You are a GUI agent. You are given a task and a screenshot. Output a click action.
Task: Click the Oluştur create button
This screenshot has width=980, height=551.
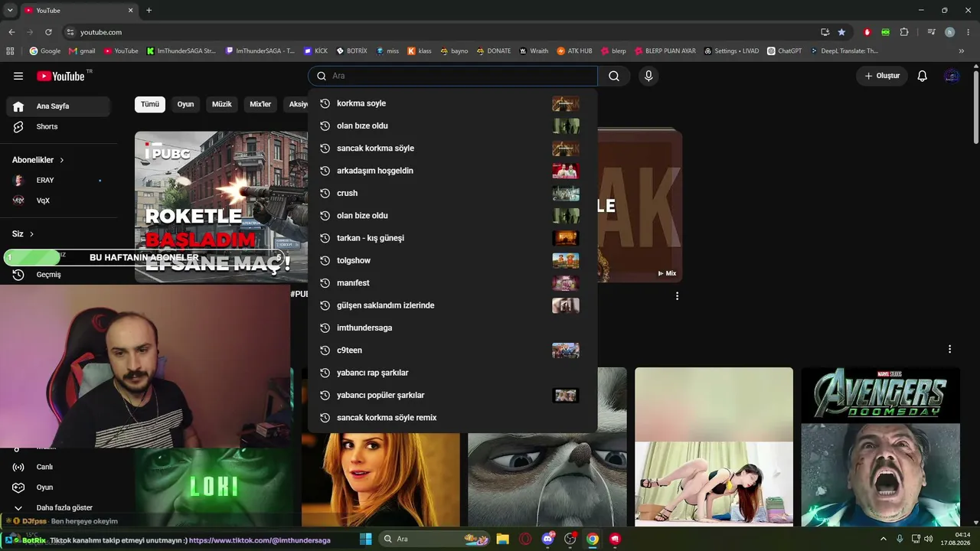pos(882,76)
